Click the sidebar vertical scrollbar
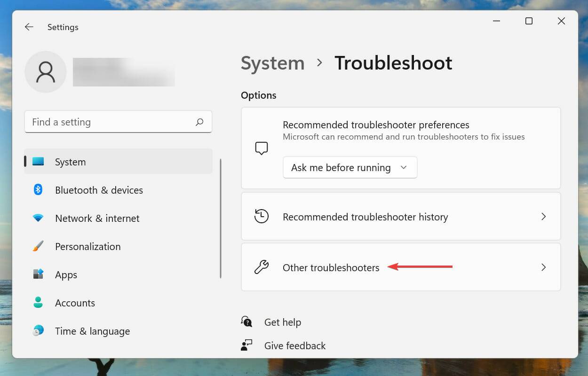The height and width of the screenshot is (376, 588). tap(220, 219)
